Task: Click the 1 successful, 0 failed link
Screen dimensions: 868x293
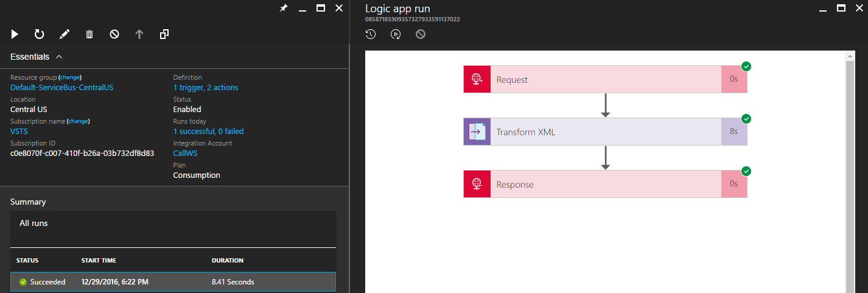Action: [x=208, y=132]
